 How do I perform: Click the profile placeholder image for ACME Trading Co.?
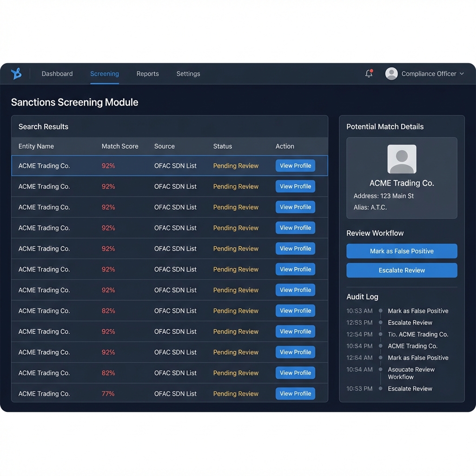tap(401, 159)
